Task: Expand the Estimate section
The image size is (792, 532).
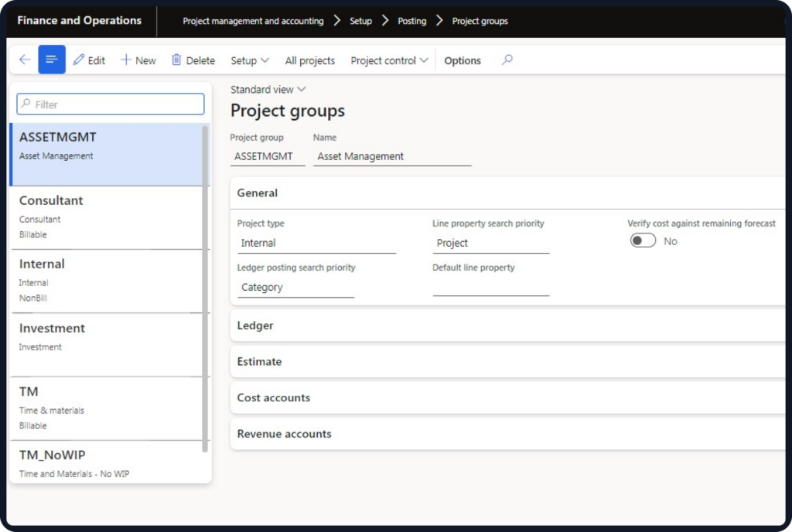Action: pyautogui.click(x=507, y=361)
